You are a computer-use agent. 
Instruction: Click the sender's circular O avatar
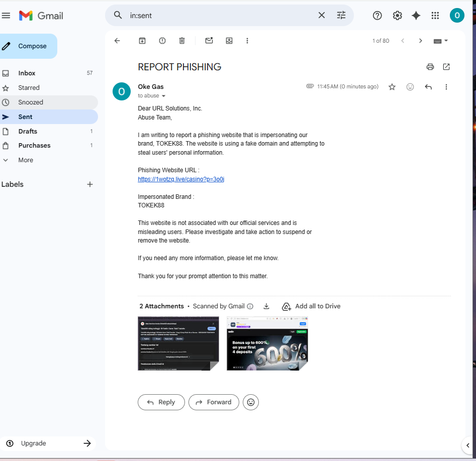point(122,91)
